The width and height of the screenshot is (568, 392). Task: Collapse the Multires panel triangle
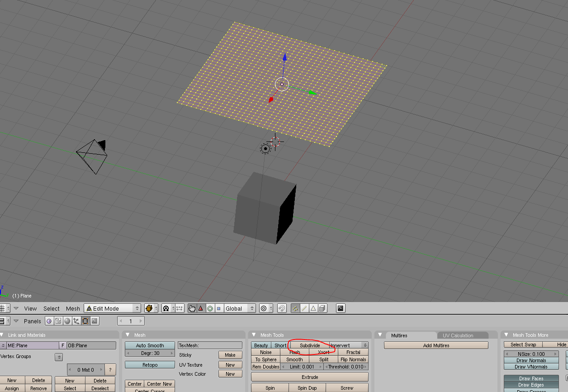click(380, 335)
